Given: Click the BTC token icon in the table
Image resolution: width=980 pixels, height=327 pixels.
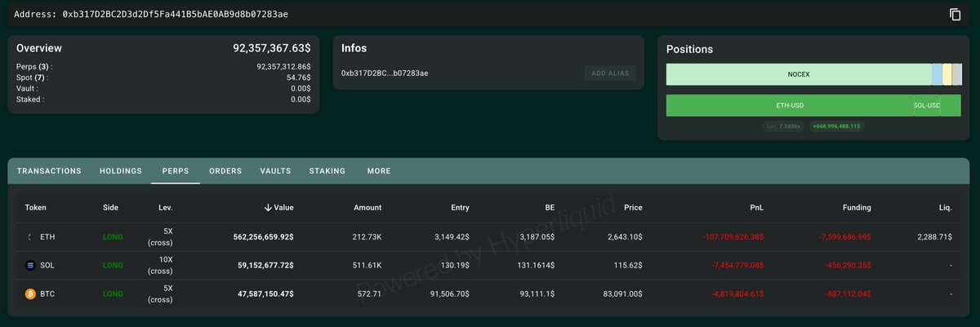Looking at the screenshot, I should tap(31, 294).
